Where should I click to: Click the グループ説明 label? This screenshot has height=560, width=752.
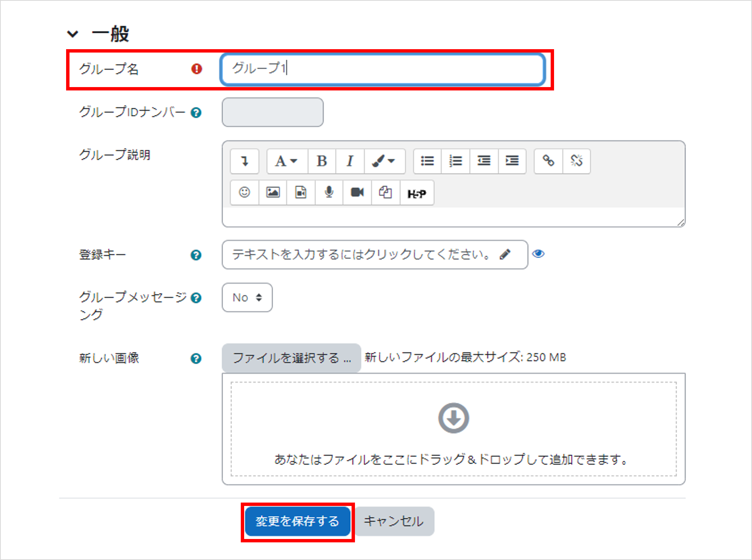[115, 155]
